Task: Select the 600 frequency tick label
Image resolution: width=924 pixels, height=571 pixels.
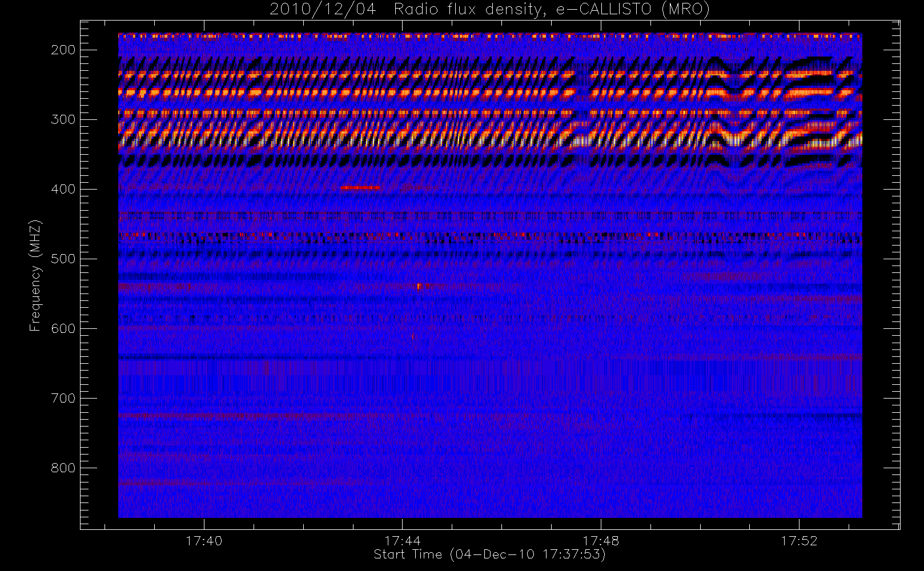Action: point(63,328)
